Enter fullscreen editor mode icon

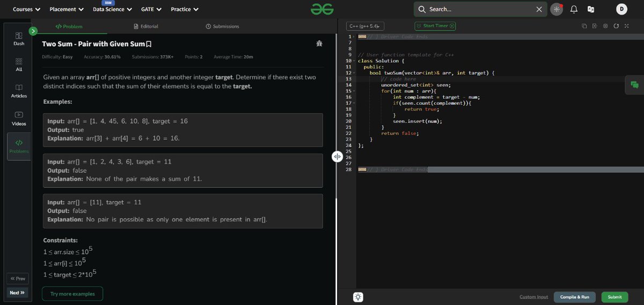(626, 26)
